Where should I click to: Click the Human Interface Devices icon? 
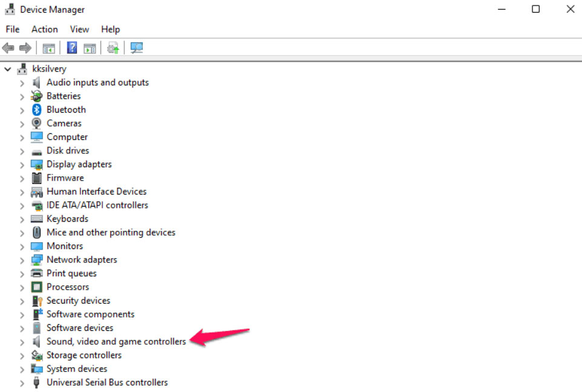(x=36, y=191)
